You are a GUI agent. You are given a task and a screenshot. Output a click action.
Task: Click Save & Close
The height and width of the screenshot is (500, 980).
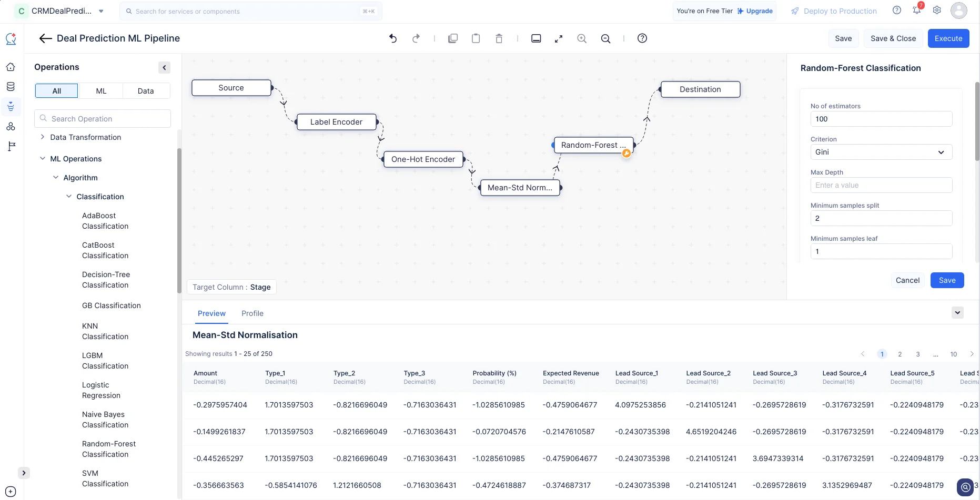tap(893, 38)
